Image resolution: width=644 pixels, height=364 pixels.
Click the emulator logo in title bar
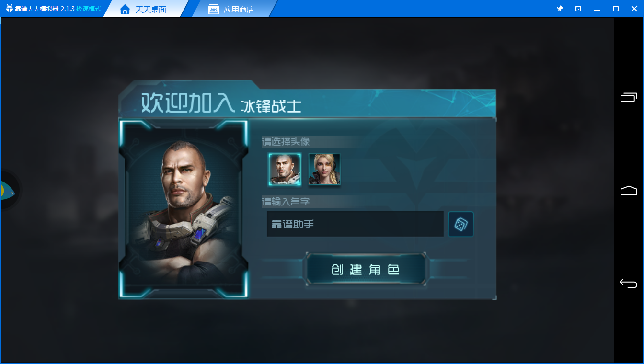(x=9, y=9)
